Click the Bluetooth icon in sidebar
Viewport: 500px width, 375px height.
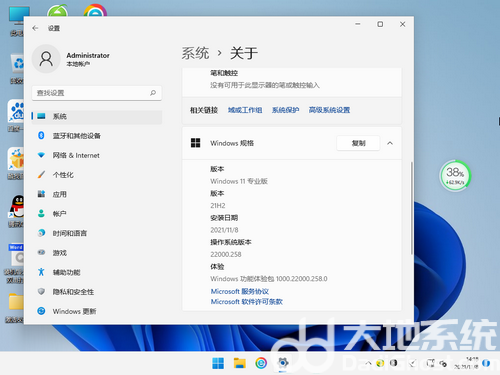[41, 135]
